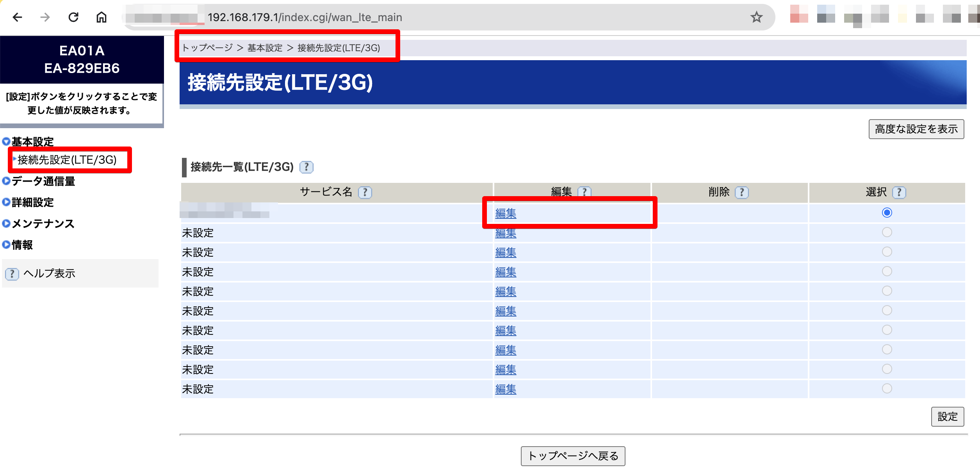Open 編集 link on the first service row
The height and width of the screenshot is (472, 980).
506,214
